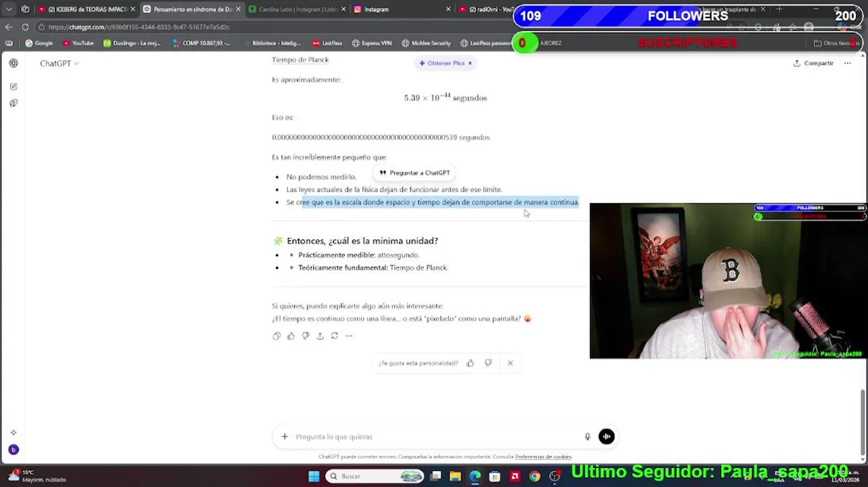The height and width of the screenshot is (487, 868).
Task: Go back in browser history
Action: tap(9, 27)
